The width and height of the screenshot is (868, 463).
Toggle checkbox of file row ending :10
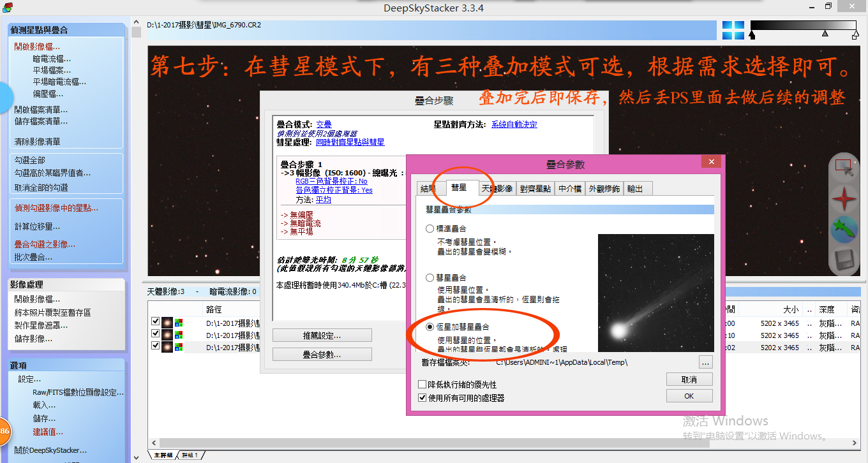tap(155, 334)
